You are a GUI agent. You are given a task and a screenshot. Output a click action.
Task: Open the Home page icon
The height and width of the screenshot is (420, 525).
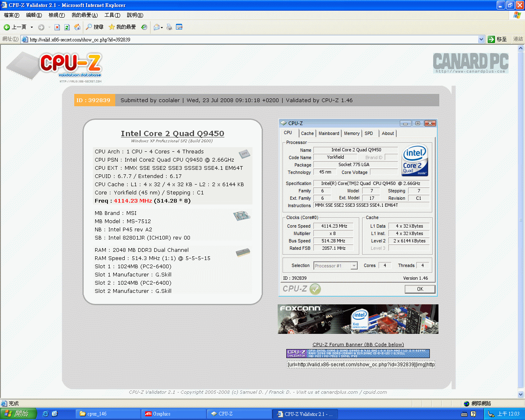(77, 27)
